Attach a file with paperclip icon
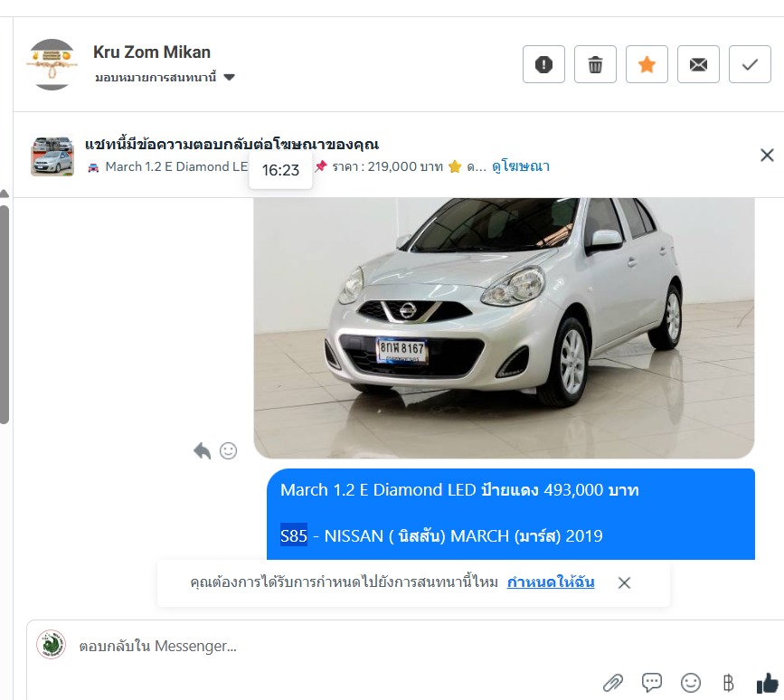The width and height of the screenshot is (784, 700). [x=612, y=683]
